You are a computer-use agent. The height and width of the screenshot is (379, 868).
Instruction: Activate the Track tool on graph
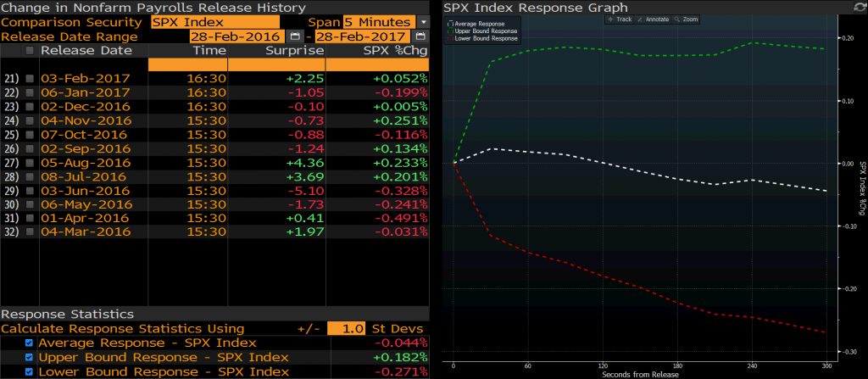(x=620, y=20)
